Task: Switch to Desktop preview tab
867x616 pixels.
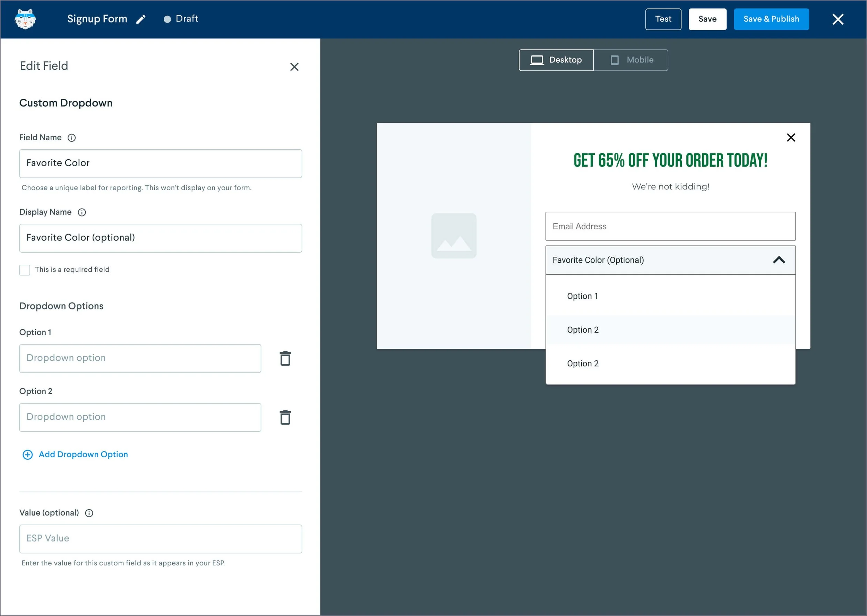Action: [x=556, y=60]
